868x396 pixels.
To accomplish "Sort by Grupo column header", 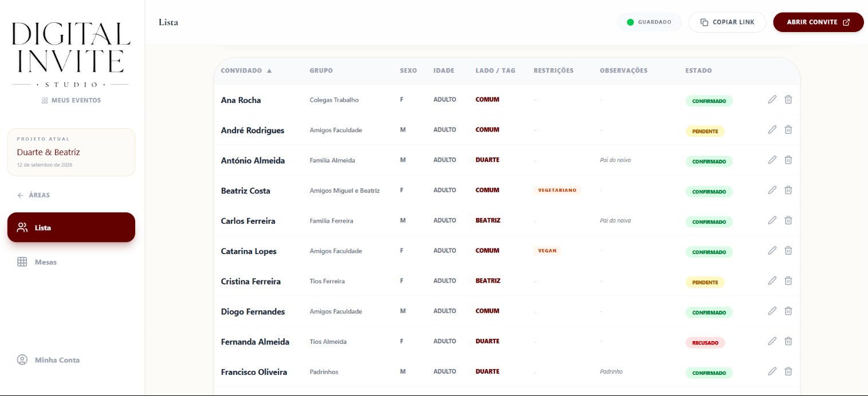I will (x=321, y=71).
